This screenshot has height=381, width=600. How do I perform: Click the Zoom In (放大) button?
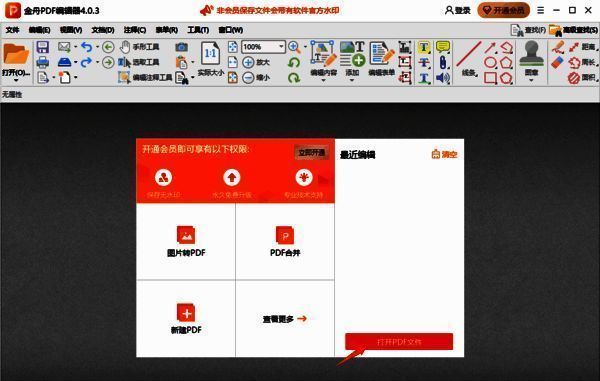pos(256,62)
